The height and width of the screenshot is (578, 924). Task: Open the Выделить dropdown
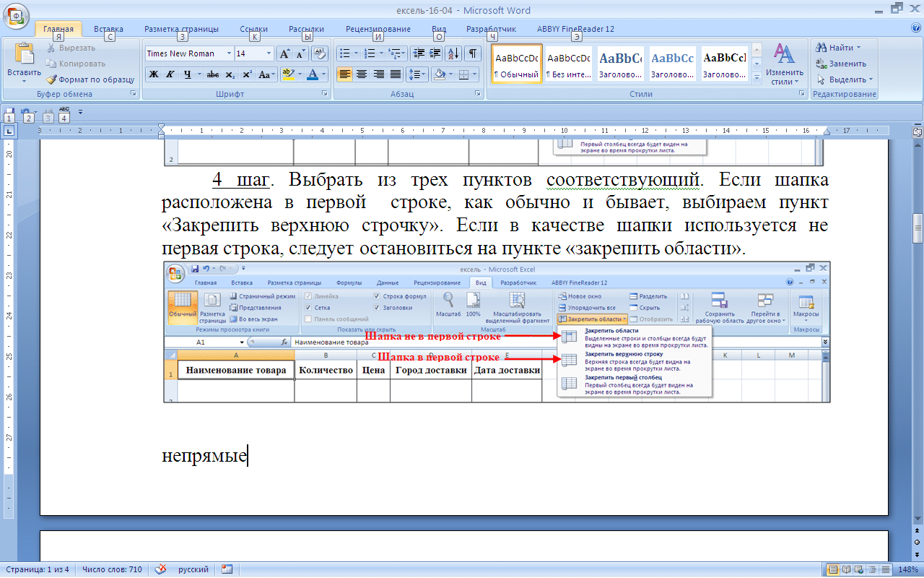845,79
